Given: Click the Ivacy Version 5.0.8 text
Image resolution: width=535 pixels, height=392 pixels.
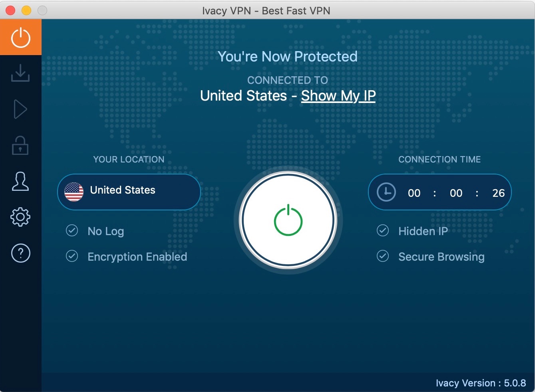Looking at the screenshot, I should click(x=481, y=383).
